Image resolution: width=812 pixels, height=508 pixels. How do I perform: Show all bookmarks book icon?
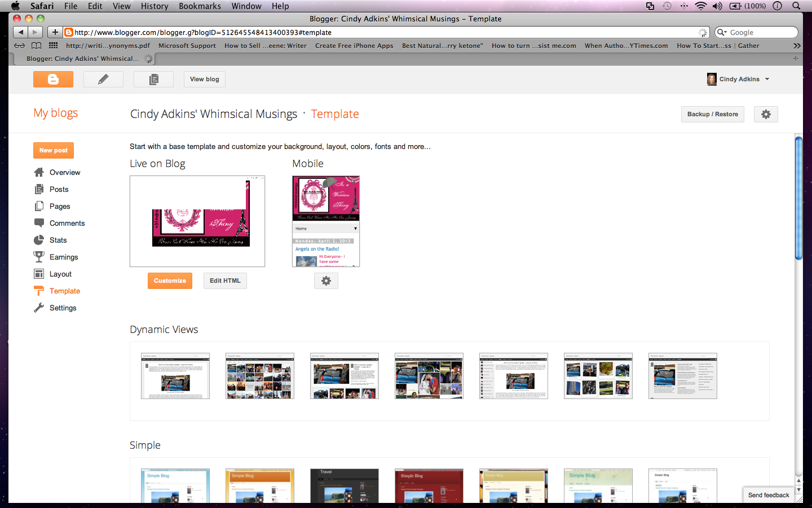pyautogui.click(x=37, y=46)
